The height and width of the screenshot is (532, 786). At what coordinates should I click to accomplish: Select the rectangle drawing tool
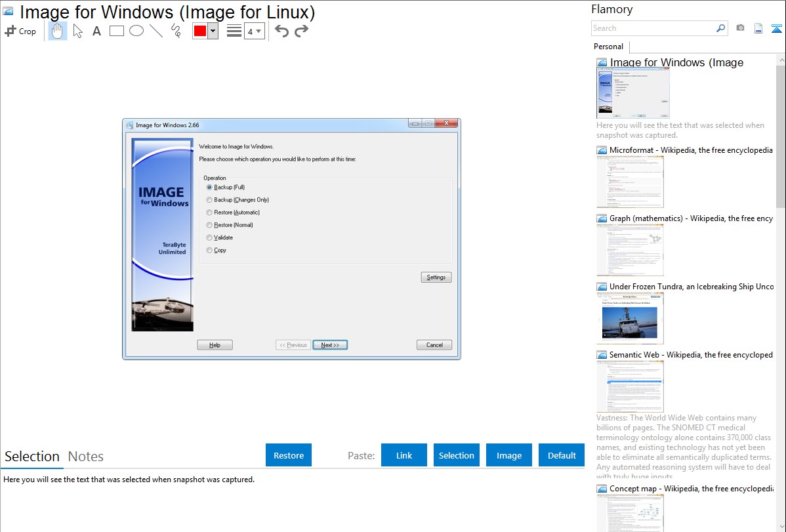coord(116,31)
